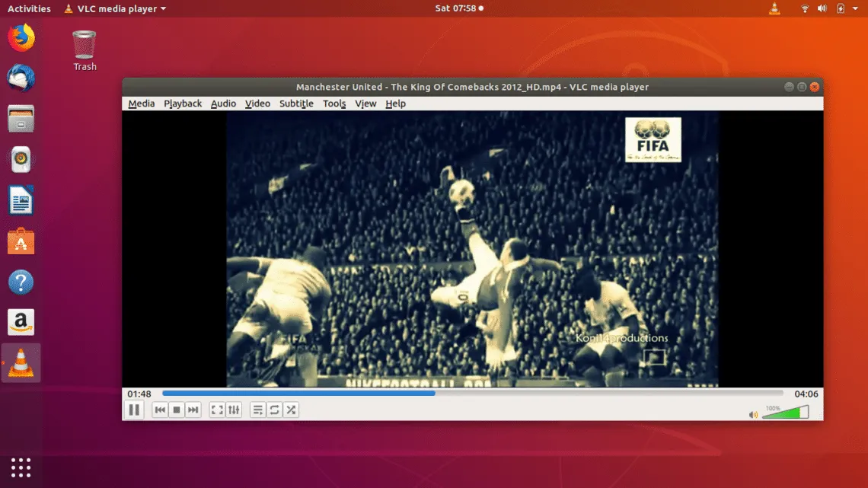
Task: Open Firefox from the dock
Action: [21, 38]
